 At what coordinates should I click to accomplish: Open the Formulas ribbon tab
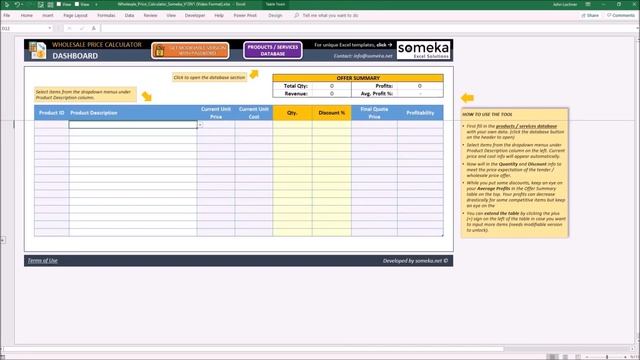point(106,15)
